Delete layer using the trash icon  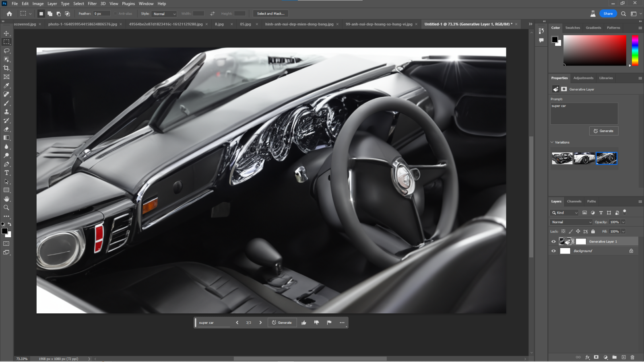632,357
